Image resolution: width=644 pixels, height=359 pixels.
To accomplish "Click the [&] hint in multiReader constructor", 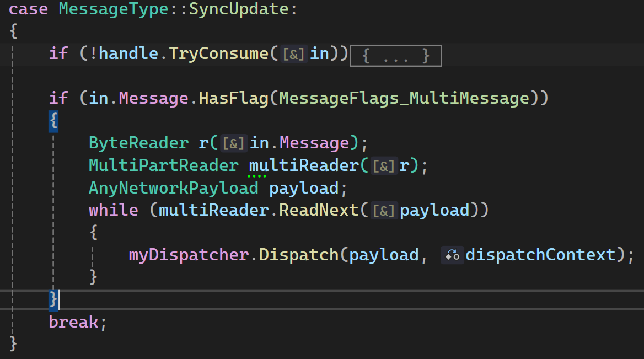I will coord(383,166).
